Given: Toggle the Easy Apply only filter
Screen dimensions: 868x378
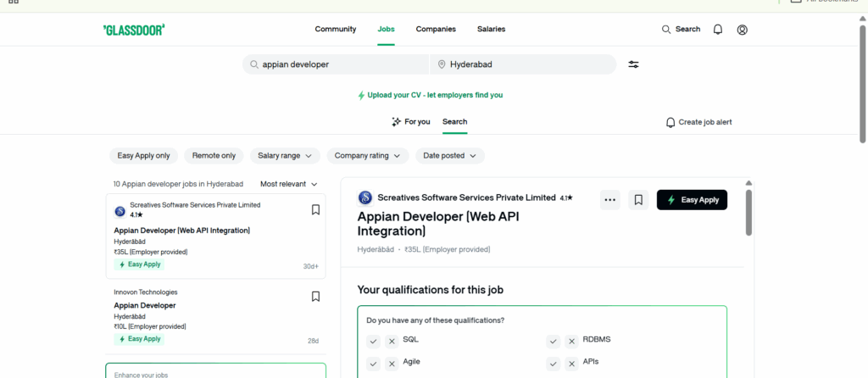Looking at the screenshot, I should click(143, 156).
